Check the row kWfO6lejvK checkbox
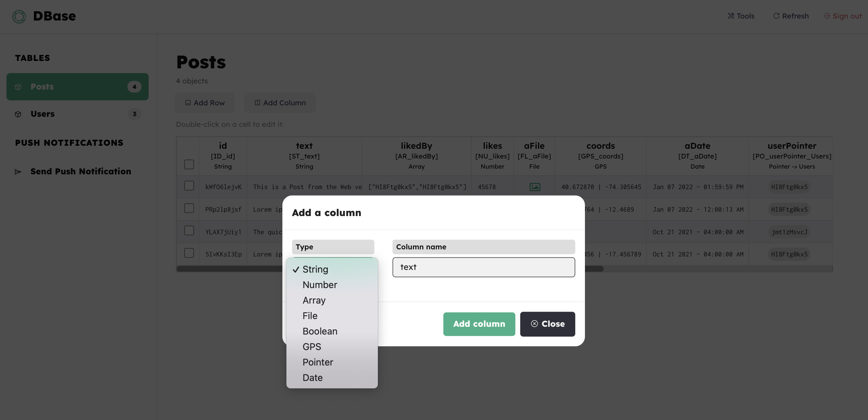This screenshot has width=868, height=420. (x=189, y=186)
